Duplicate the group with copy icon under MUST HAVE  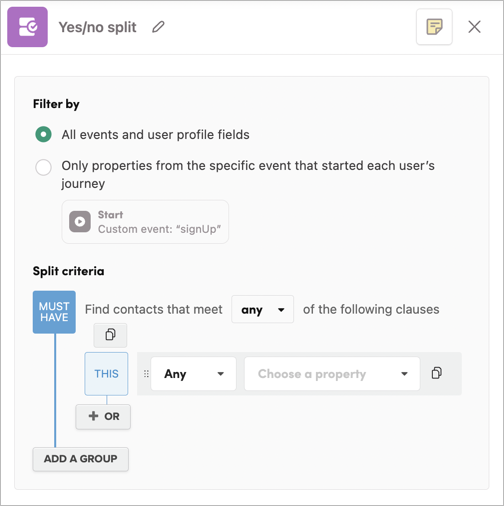(x=110, y=335)
